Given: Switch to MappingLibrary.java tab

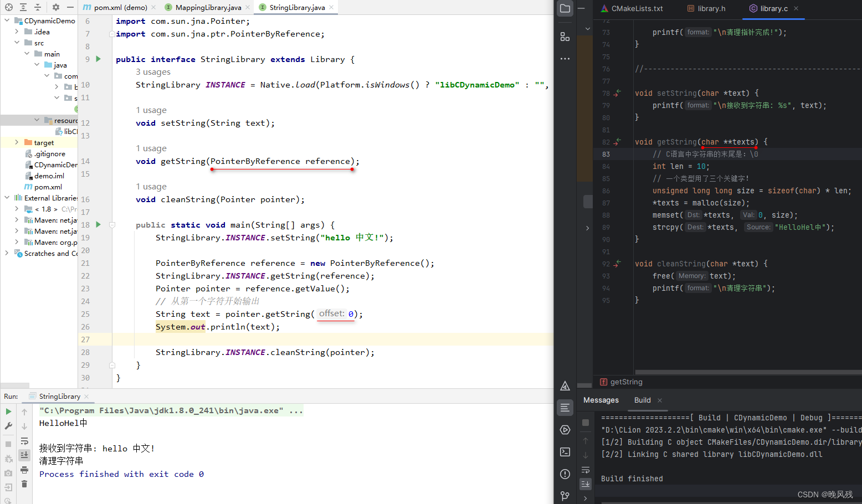Looking at the screenshot, I should coord(208,7).
